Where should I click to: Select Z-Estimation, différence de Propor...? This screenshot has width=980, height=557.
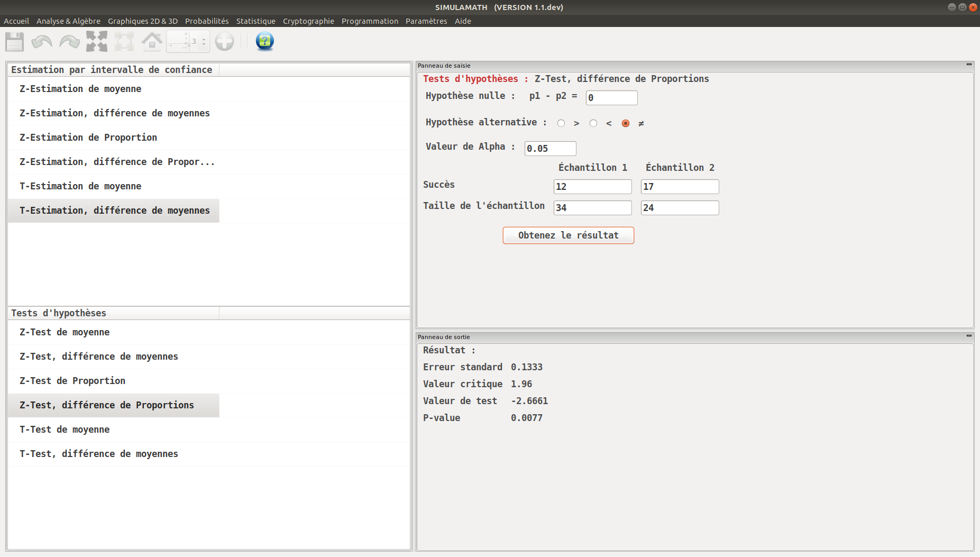[x=113, y=162]
